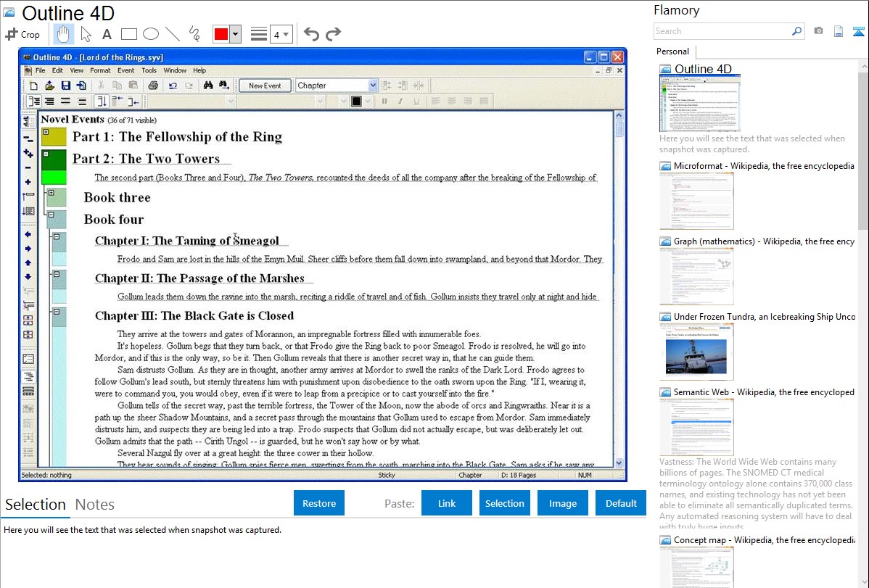Open the Under Frozen Tundra ship thumbnail

(x=696, y=352)
